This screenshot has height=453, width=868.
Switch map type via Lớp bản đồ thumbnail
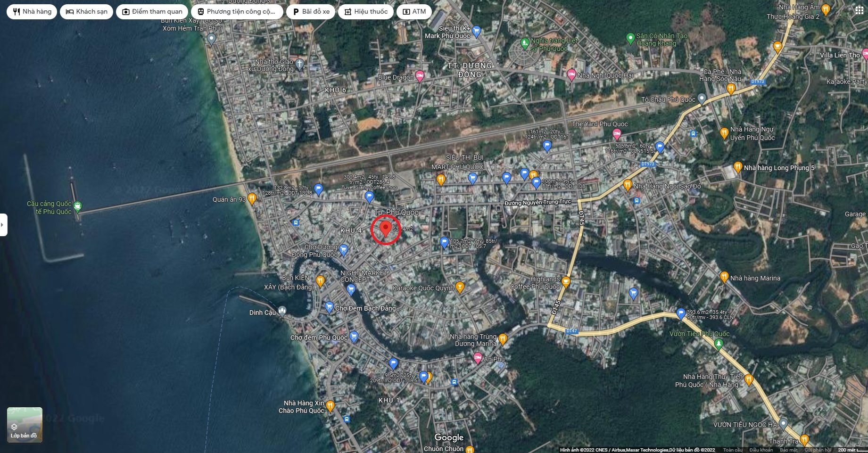pyautogui.click(x=25, y=425)
